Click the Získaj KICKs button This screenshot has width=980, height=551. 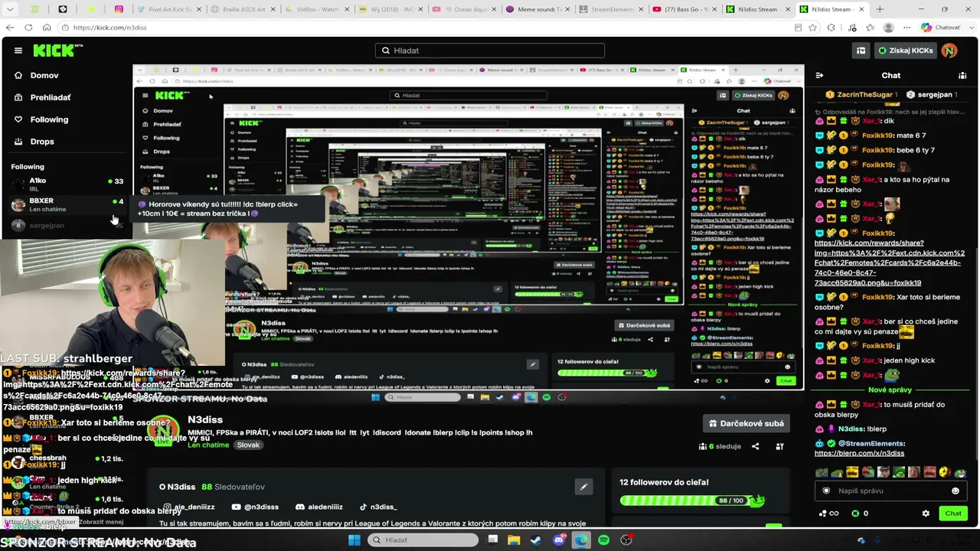click(906, 51)
